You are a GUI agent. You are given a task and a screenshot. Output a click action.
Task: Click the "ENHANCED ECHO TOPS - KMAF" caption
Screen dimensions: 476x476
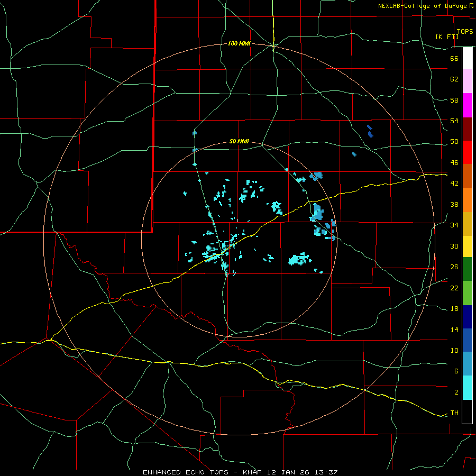(x=202, y=472)
